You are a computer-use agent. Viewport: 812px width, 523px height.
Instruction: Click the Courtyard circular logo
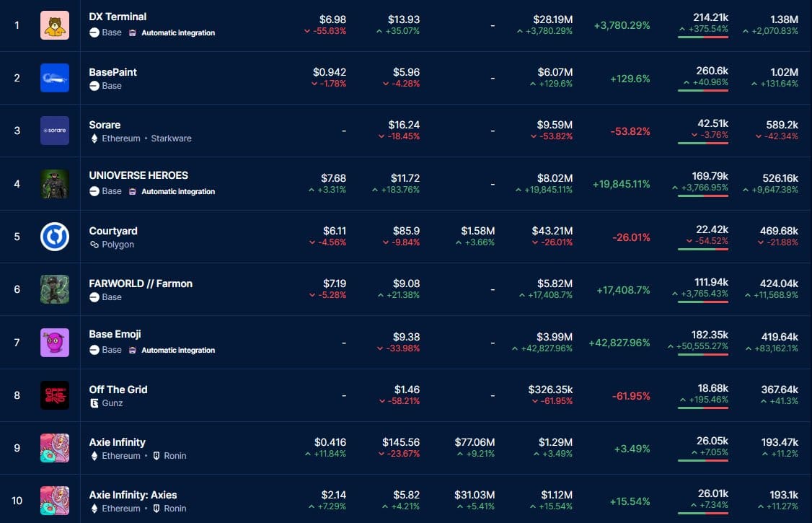click(x=55, y=237)
